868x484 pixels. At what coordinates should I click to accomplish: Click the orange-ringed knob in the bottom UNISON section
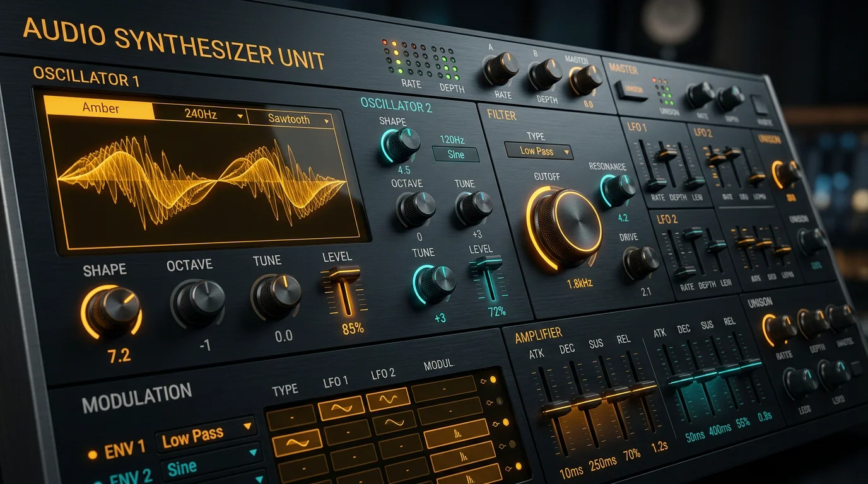click(779, 330)
